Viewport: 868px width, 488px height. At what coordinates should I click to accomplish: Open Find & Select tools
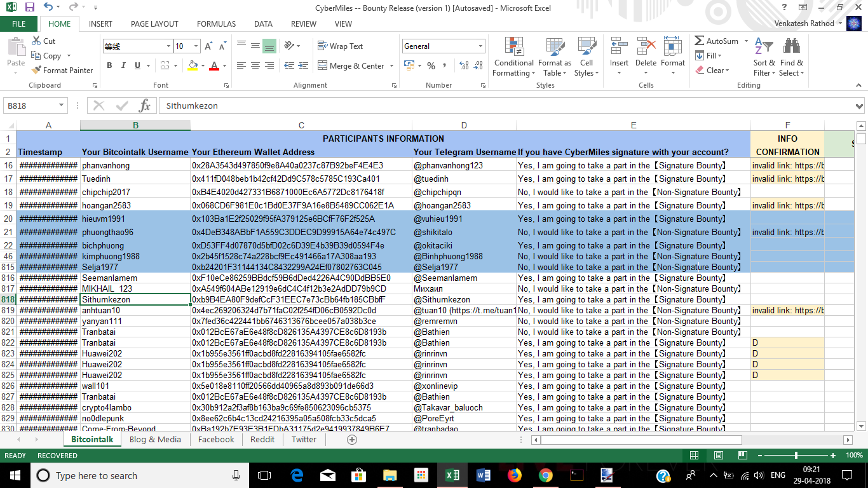pos(791,57)
